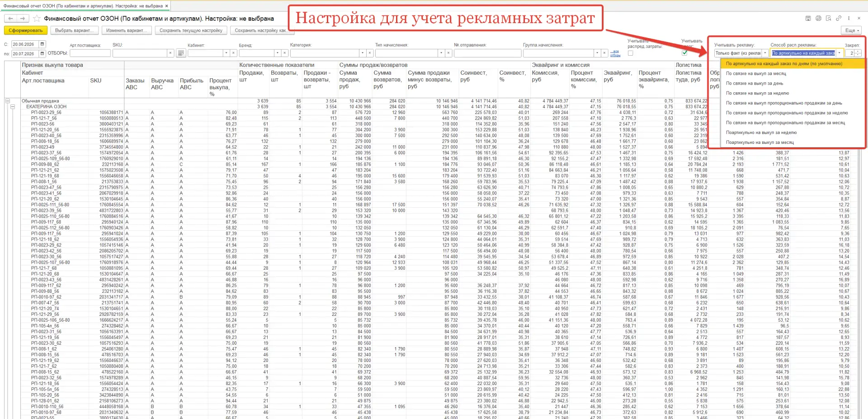
Task: Pick 'пропорционально продажам за месяц' option
Action: point(793,123)
